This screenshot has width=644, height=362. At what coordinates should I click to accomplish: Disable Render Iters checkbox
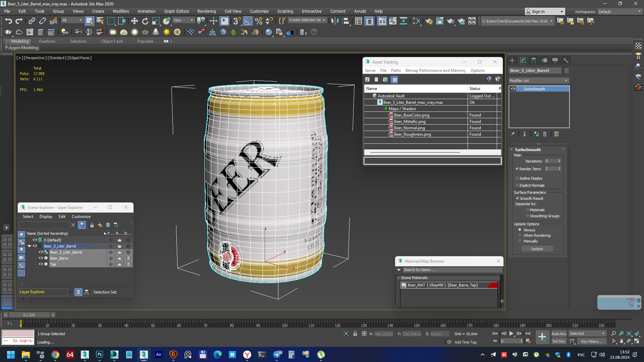point(517,169)
